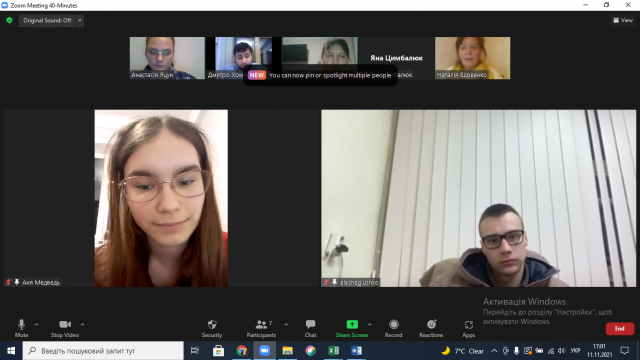Click Анн Медведь name label
The height and width of the screenshot is (360, 640).
click(x=41, y=282)
